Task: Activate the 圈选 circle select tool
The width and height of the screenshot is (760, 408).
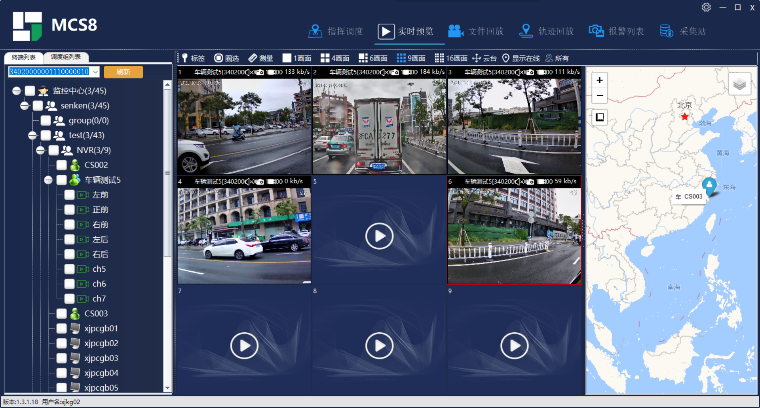Action: coord(226,58)
